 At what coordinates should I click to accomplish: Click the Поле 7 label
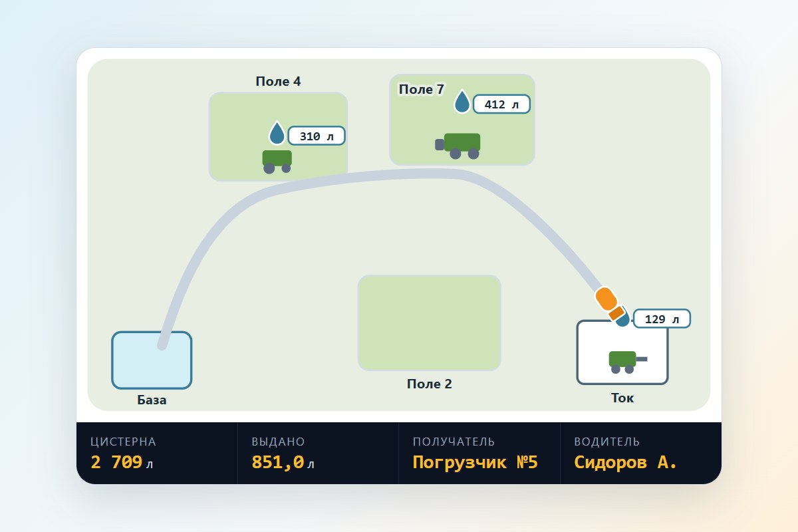point(422,89)
